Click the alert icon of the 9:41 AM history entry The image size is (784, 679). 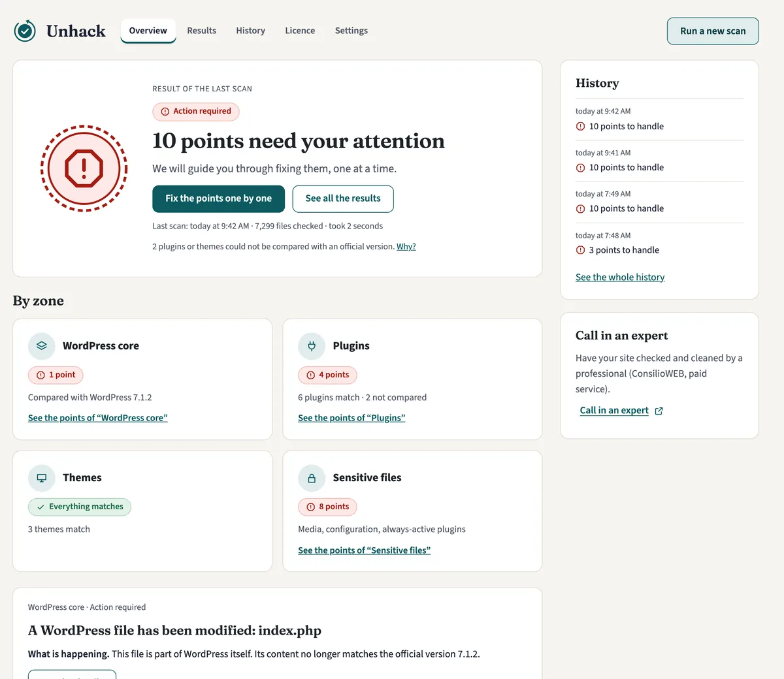tap(580, 168)
